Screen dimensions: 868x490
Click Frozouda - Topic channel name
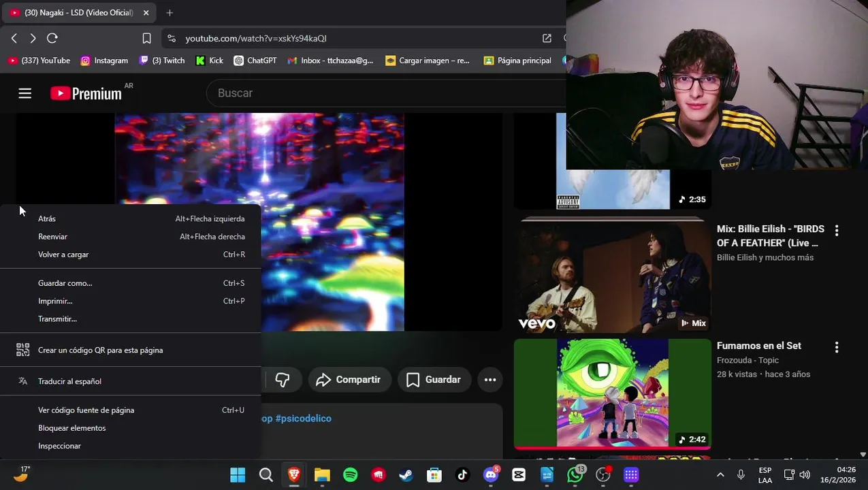pos(748,360)
